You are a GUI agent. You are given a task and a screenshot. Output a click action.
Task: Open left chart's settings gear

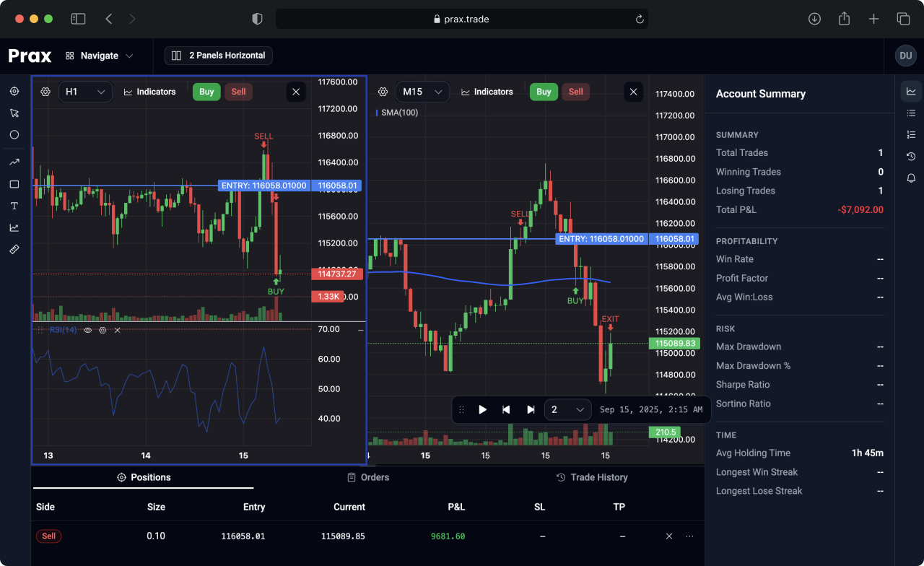pyautogui.click(x=45, y=92)
